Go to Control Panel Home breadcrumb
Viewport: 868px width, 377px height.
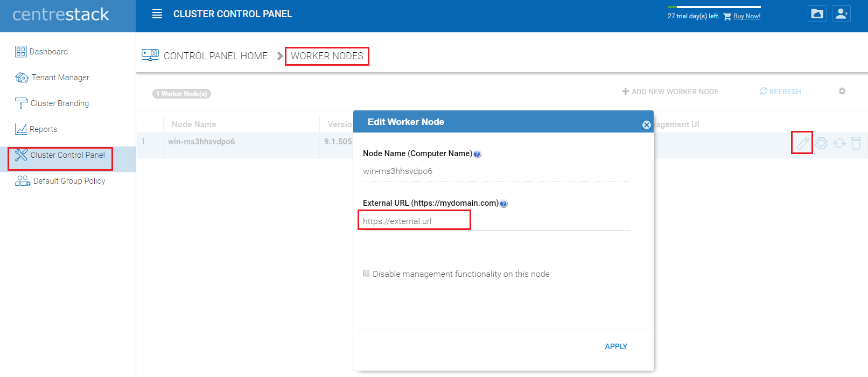point(215,56)
